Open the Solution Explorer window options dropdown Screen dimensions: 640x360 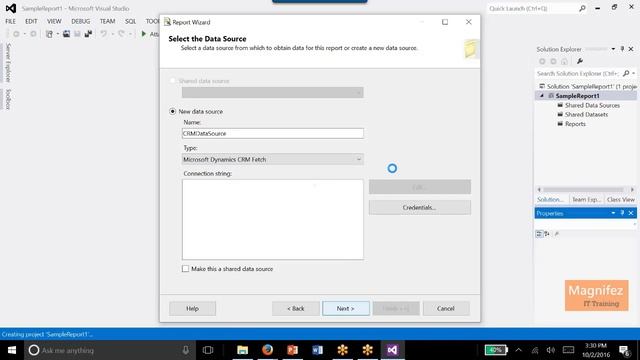coord(613,49)
